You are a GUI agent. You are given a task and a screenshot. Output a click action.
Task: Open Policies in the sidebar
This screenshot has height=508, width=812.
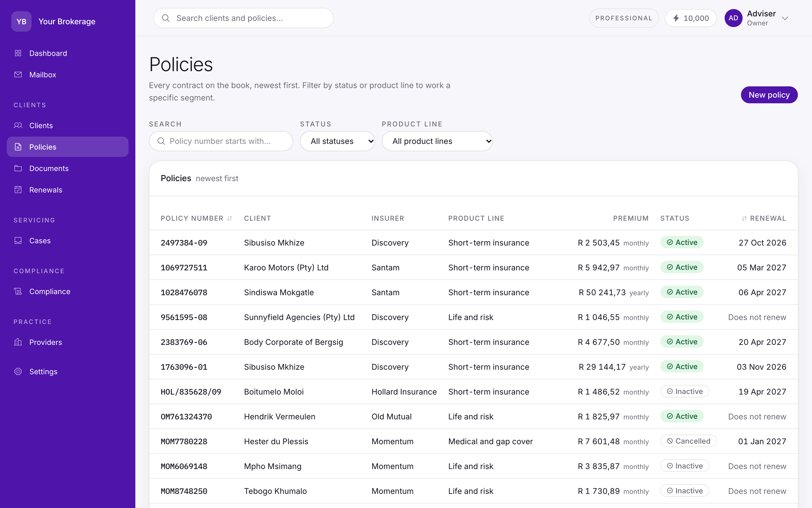tap(67, 147)
